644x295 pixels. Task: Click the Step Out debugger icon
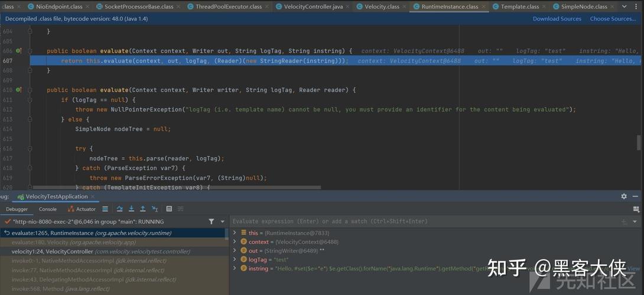tap(142, 209)
